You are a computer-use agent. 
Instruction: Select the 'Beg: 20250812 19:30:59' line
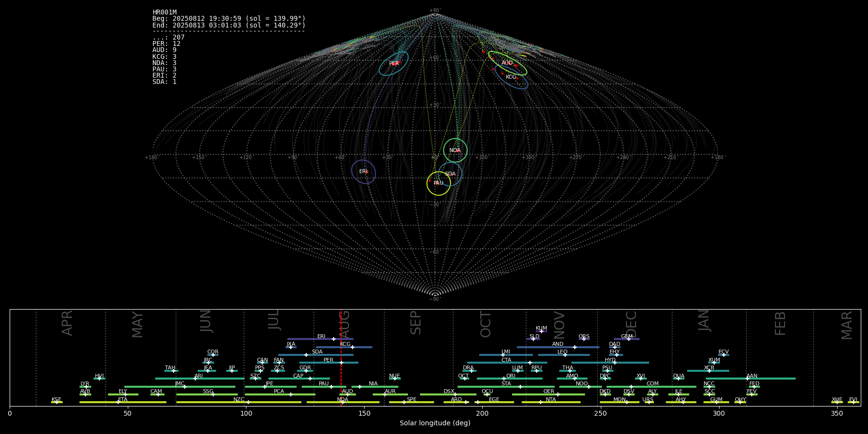tap(229, 18)
